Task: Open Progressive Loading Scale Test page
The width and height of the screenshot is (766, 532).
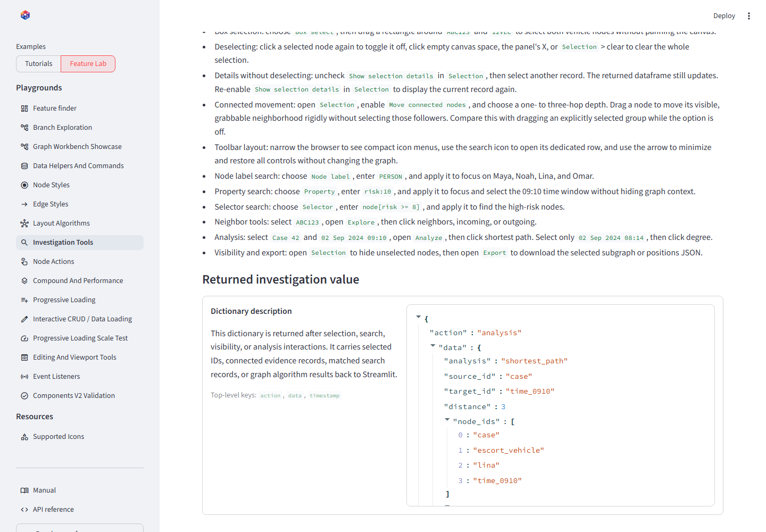Action: click(x=80, y=338)
